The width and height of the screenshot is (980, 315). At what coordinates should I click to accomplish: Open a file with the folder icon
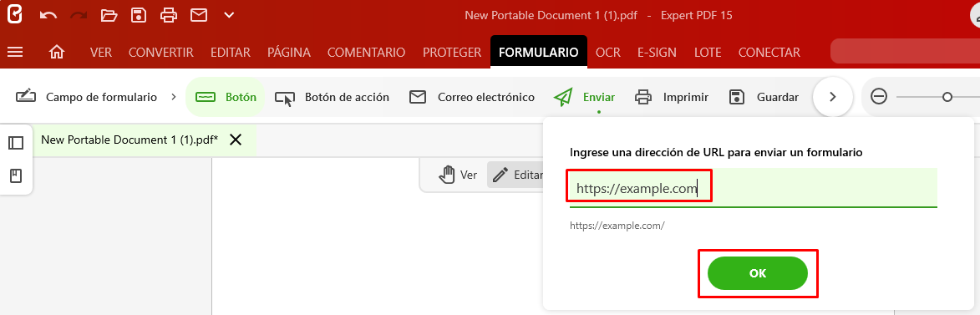pyautogui.click(x=109, y=15)
